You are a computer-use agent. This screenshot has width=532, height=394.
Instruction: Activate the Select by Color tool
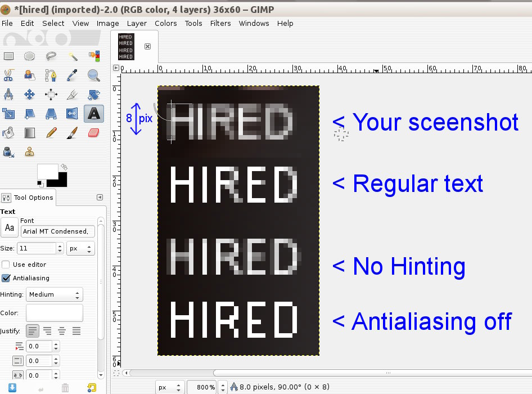[94, 56]
